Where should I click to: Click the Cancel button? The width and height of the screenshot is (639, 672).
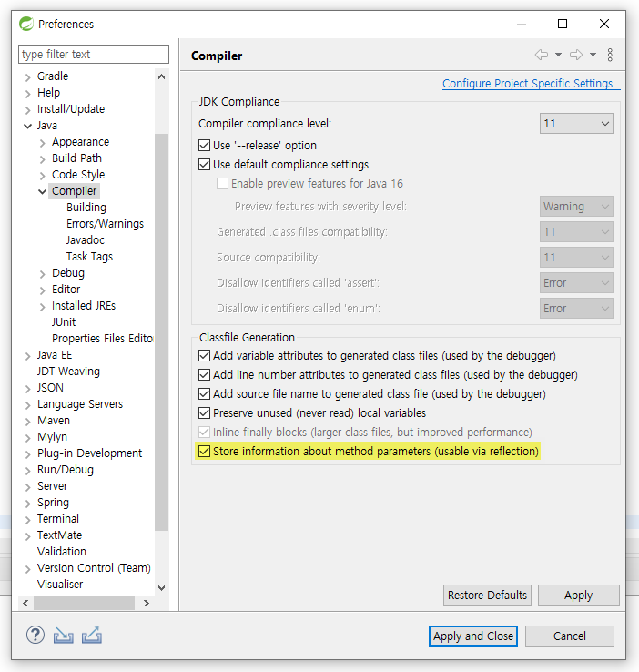pos(569,636)
